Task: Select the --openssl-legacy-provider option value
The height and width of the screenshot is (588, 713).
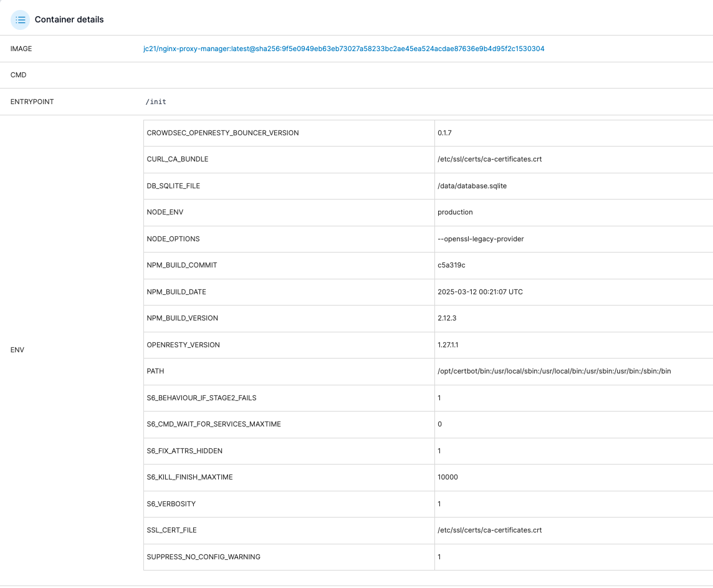Action: point(481,239)
